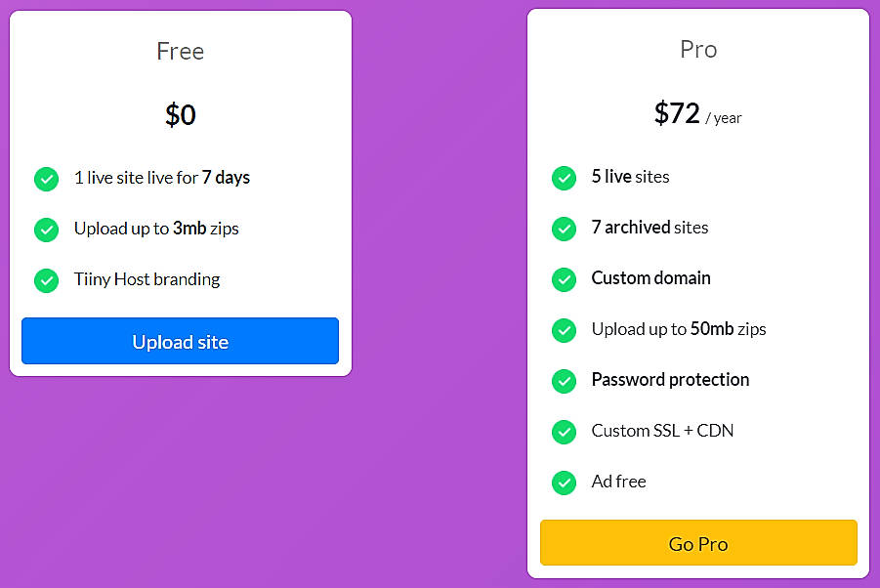Image resolution: width=880 pixels, height=588 pixels.
Task: Click the "/ year" billing text
Action: tap(724, 118)
